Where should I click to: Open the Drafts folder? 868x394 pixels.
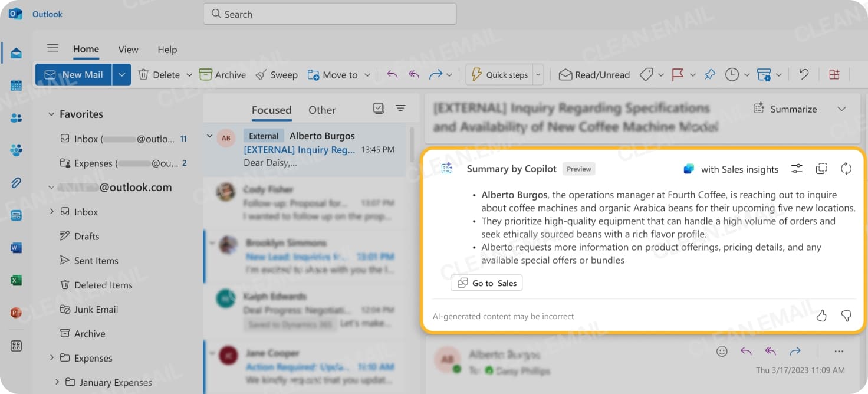coord(87,236)
